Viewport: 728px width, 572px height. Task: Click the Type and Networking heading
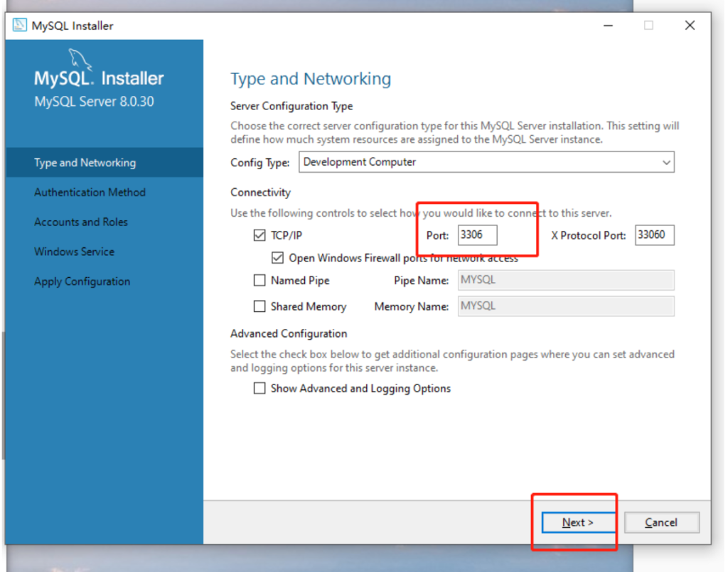(311, 79)
